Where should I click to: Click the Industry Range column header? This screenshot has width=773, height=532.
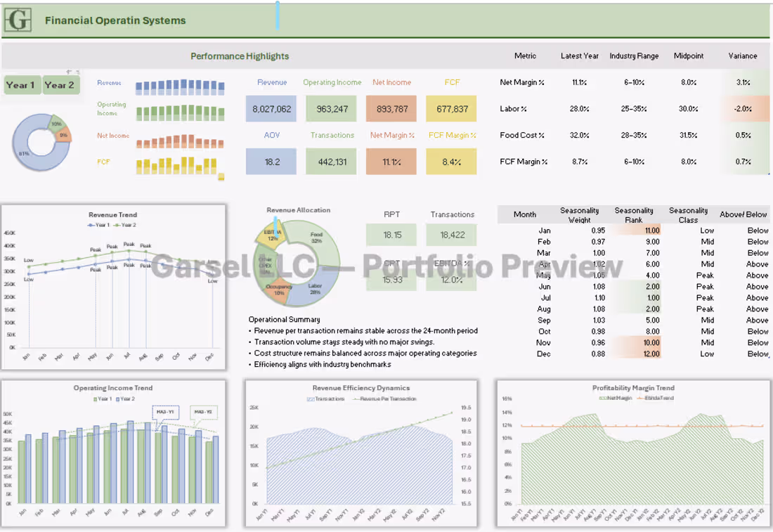pos(634,56)
